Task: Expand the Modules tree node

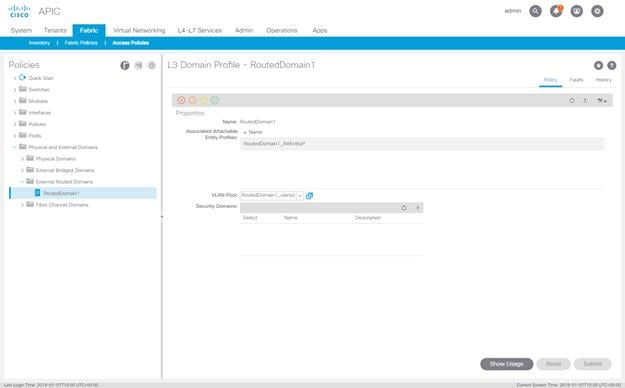Action: click(x=15, y=101)
